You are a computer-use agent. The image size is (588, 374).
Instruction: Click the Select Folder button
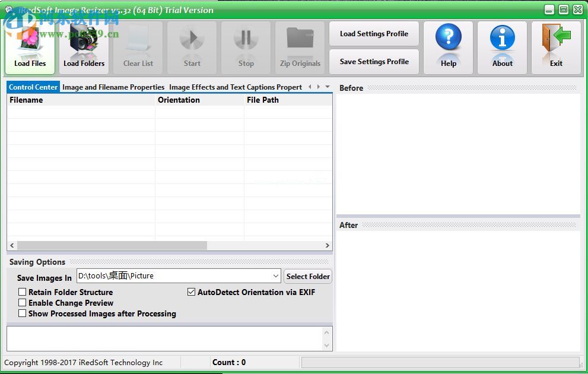[308, 276]
